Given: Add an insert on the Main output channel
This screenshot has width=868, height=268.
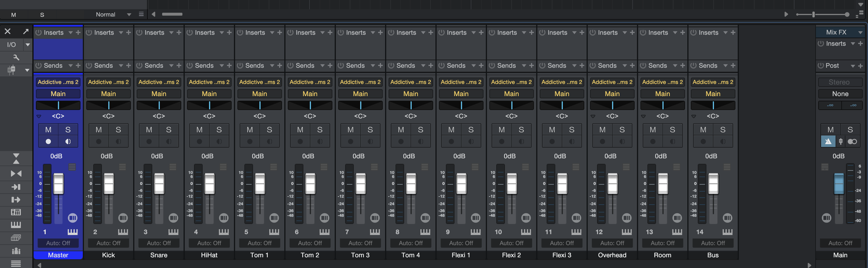Looking at the screenshot, I should tap(860, 43).
